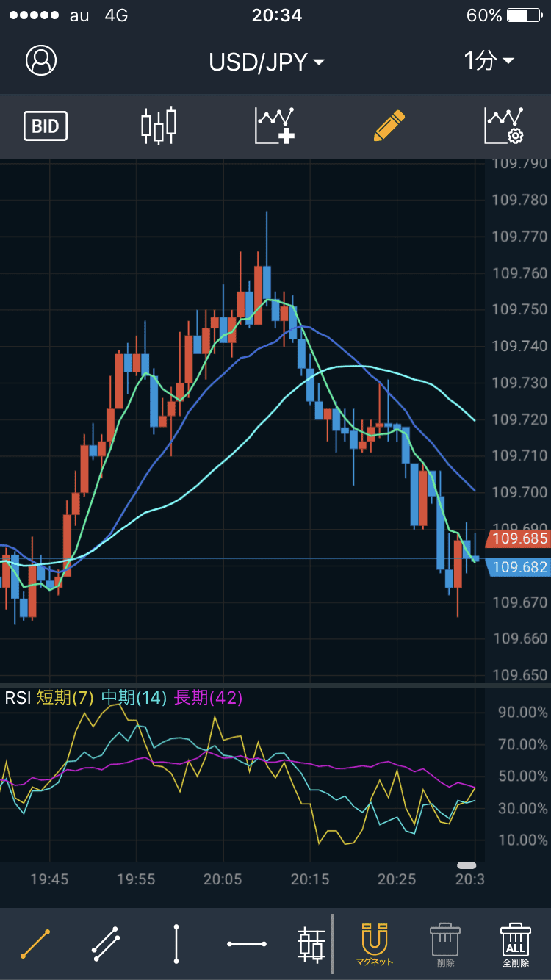The width and height of the screenshot is (551, 980).
Task: Tap the 20:15 time axis label
Action: tap(309, 879)
